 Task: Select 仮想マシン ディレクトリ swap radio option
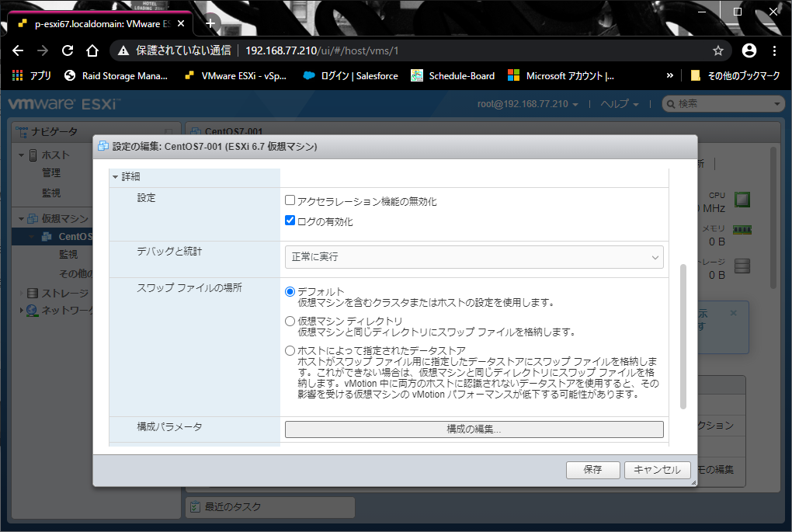point(290,321)
